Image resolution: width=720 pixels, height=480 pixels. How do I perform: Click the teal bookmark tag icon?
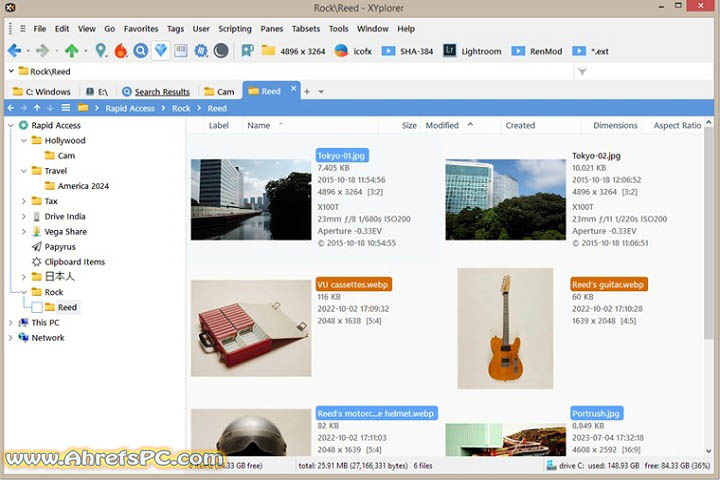[x=248, y=51]
